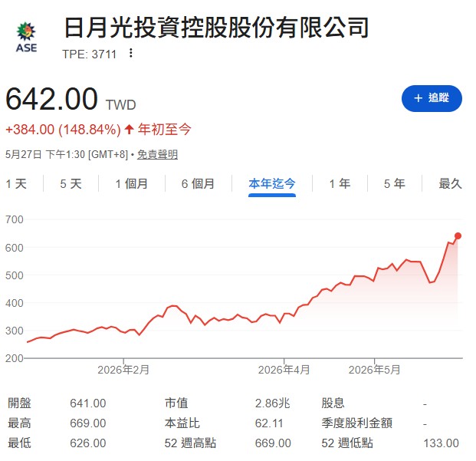Select the 6 個月 range tab
This screenshot has width=476, height=461.
[198, 184]
